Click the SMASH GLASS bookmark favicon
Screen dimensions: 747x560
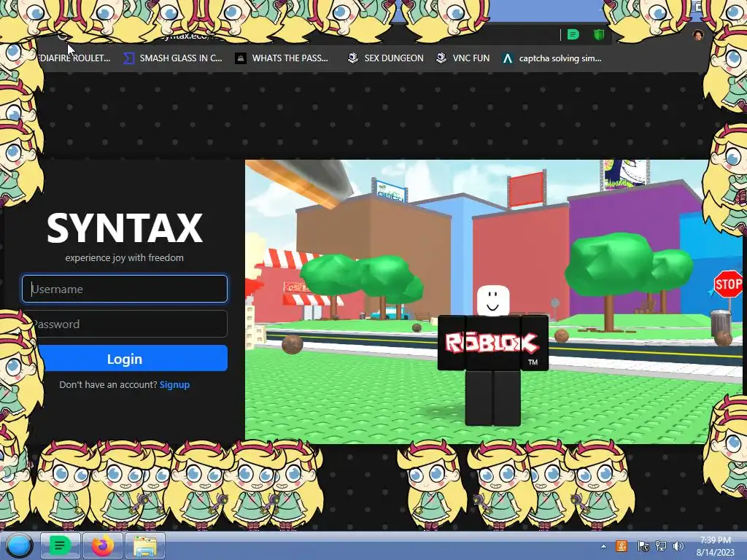(x=128, y=58)
